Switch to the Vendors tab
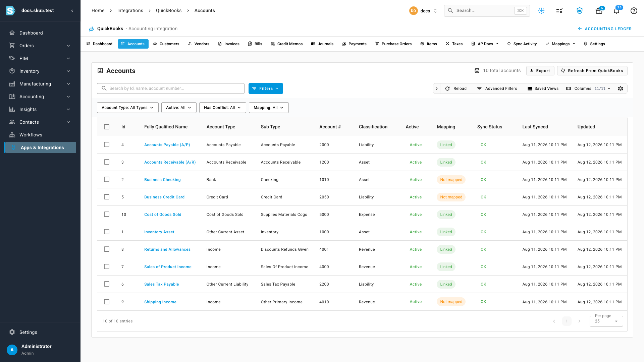Viewport: 644px width, 362px height. [199, 44]
